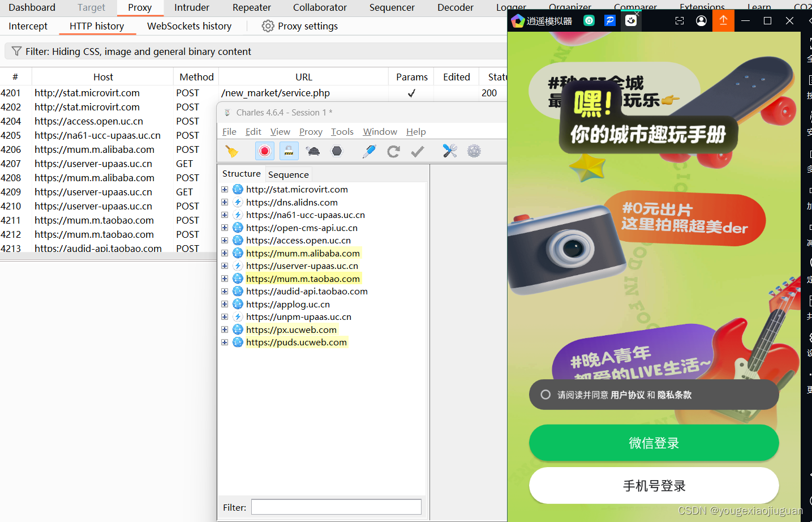Toggle breakpoints hexagon icon in Charles
This screenshot has width=812, height=522.
[337, 151]
